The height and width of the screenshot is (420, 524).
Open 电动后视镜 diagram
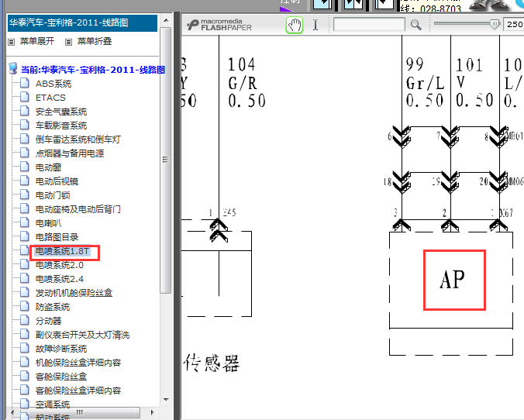click(57, 181)
